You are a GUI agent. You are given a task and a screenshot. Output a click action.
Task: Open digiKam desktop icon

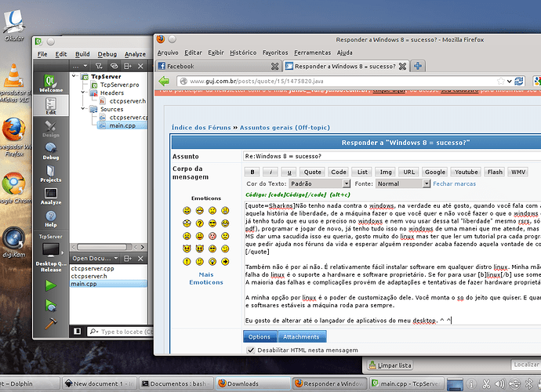click(14, 242)
